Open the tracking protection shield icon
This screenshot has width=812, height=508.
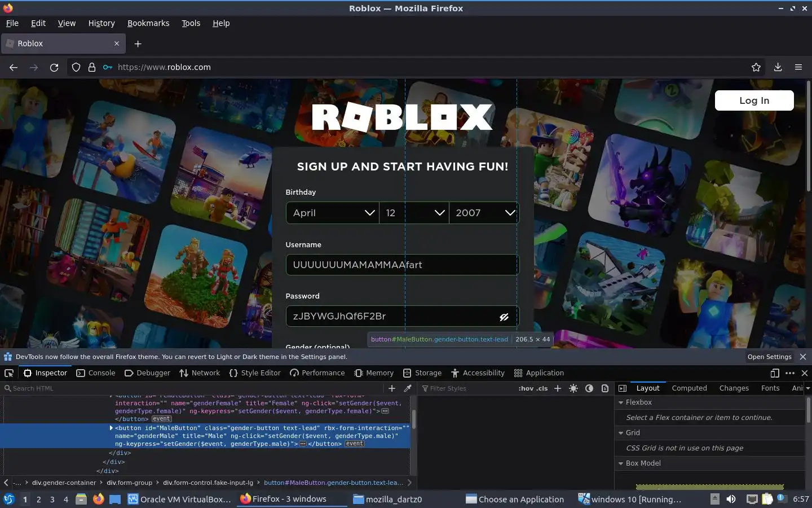click(x=76, y=67)
